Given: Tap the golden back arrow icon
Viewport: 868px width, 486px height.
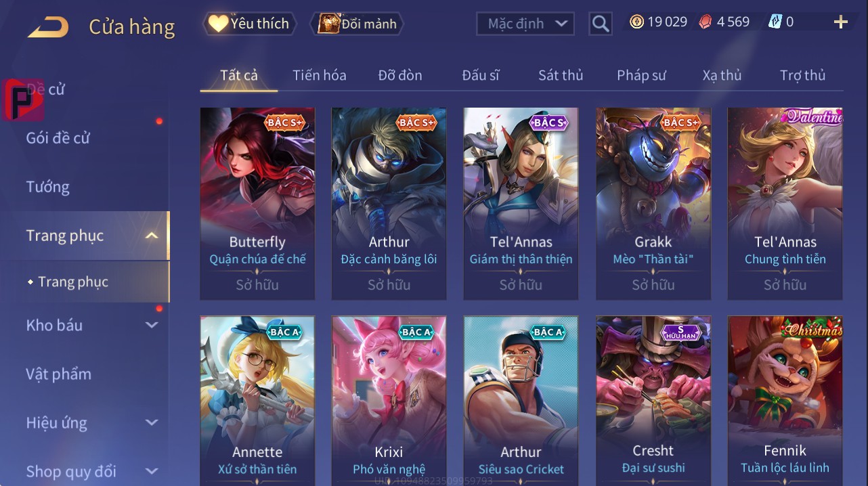Looking at the screenshot, I should (47, 27).
